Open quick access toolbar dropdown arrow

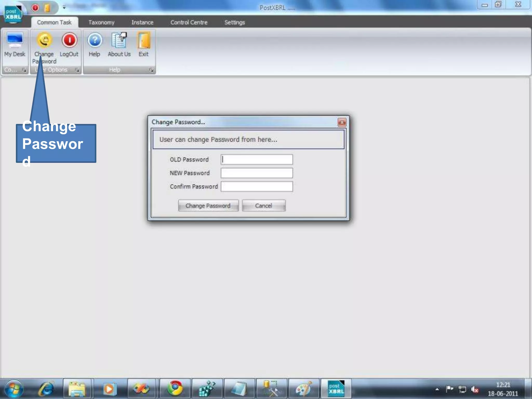[x=64, y=8]
